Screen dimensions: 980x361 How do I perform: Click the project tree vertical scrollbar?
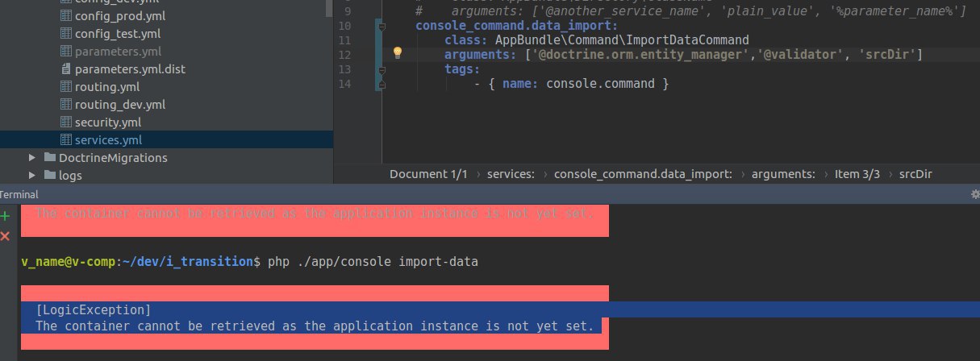[329, 8]
